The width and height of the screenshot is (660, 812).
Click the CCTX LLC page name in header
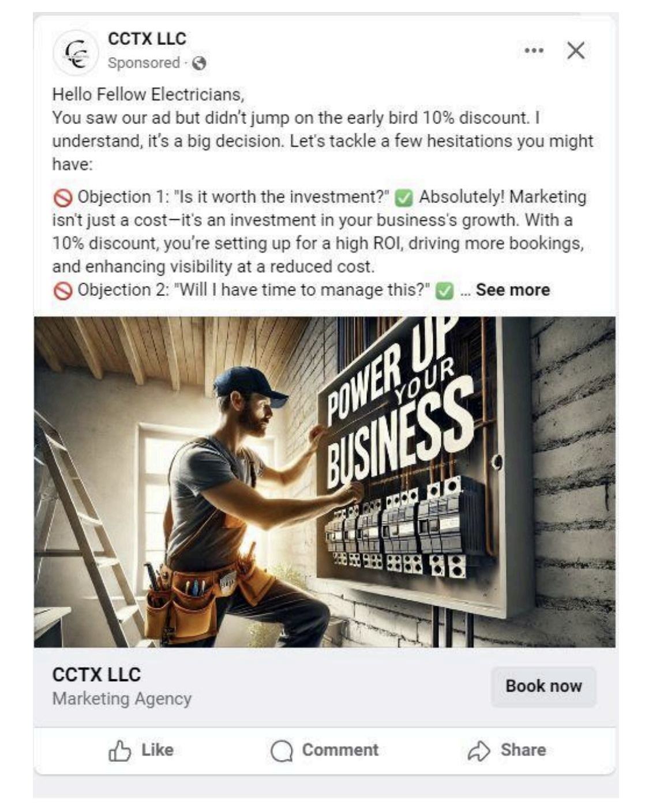click(147, 39)
